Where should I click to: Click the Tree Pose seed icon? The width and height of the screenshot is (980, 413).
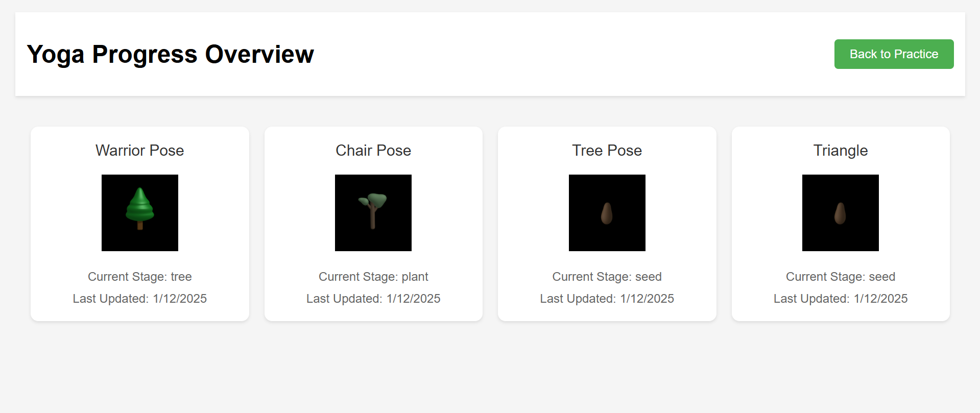[607, 213]
